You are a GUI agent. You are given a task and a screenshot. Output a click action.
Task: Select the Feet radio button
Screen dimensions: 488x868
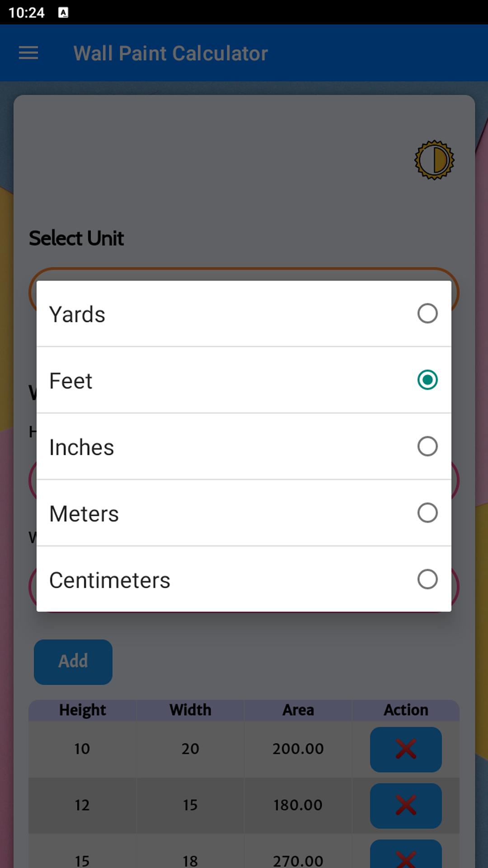pos(427,380)
